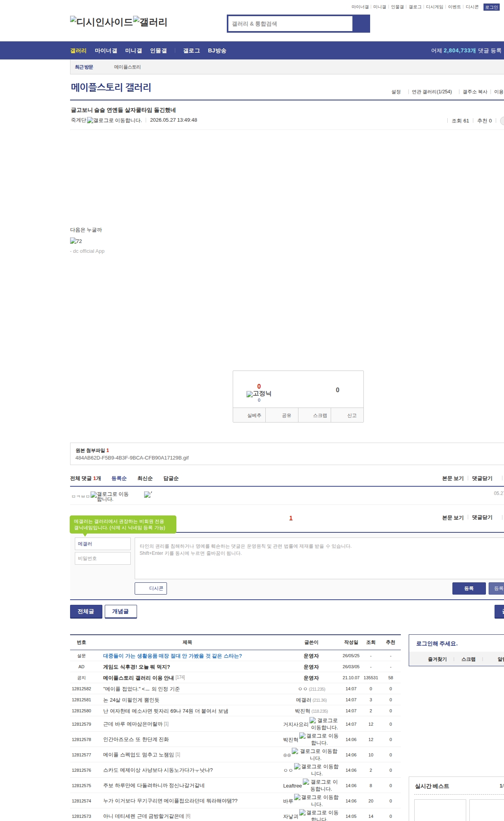Downvote the post via the black 0 count
This screenshot has width=504, height=821.
[337, 390]
